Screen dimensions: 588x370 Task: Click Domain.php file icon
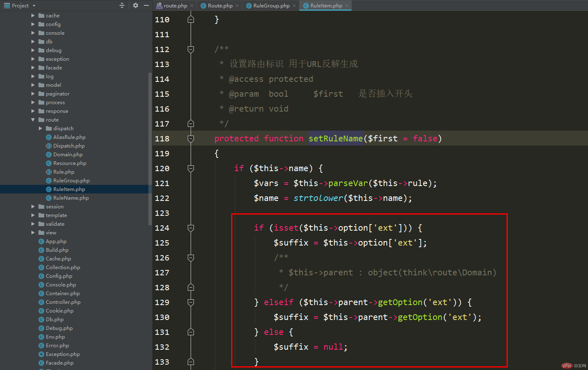(49, 155)
